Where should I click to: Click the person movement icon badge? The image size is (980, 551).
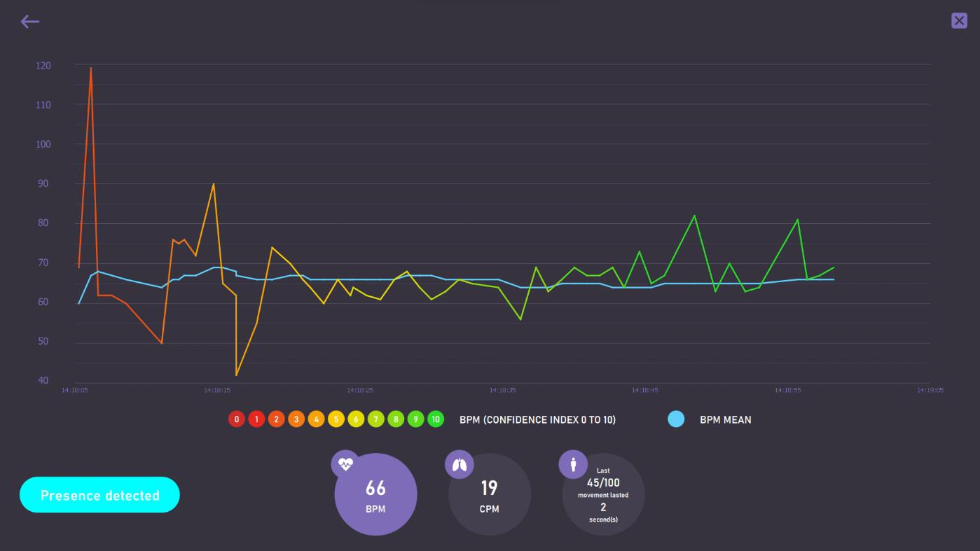573,464
